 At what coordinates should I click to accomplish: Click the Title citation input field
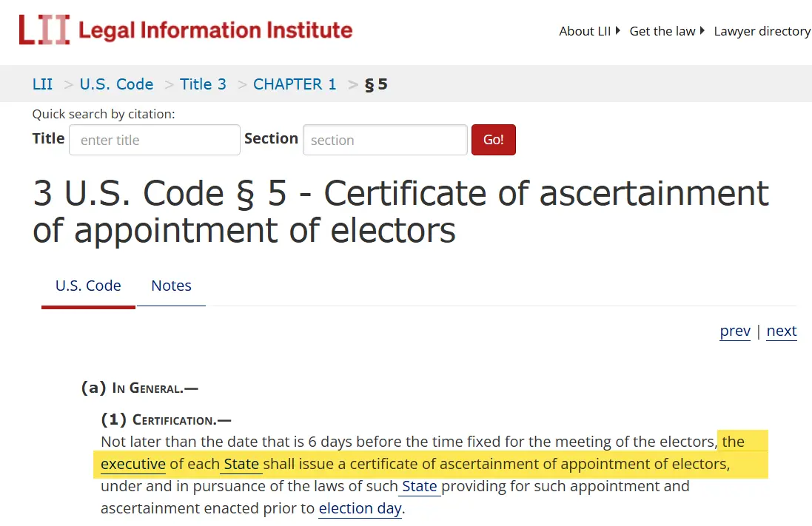(154, 140)
